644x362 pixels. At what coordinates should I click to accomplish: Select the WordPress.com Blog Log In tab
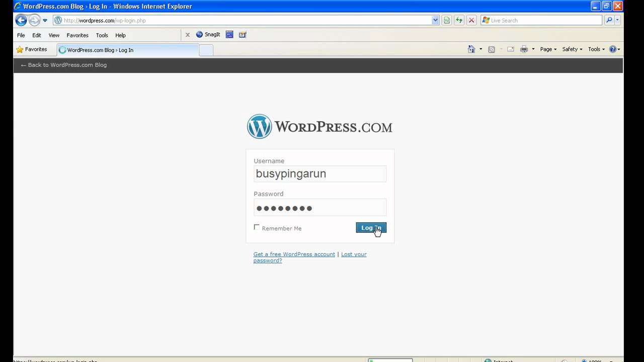(128, 50)
